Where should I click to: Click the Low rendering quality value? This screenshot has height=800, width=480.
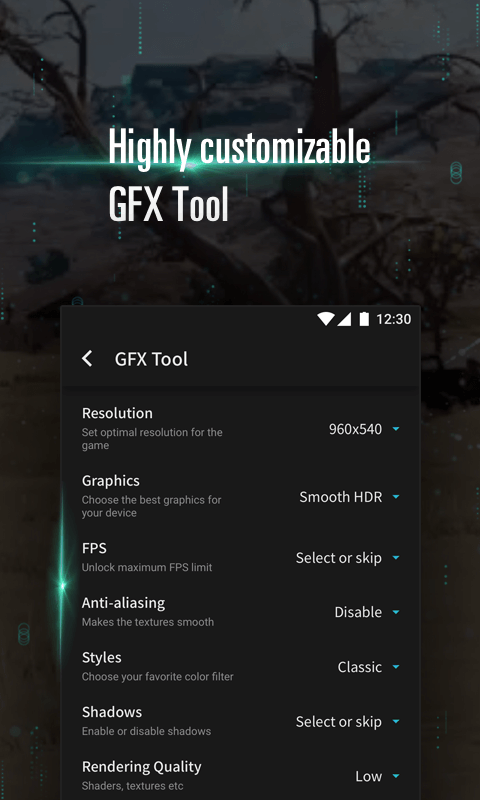click(369, 777)
